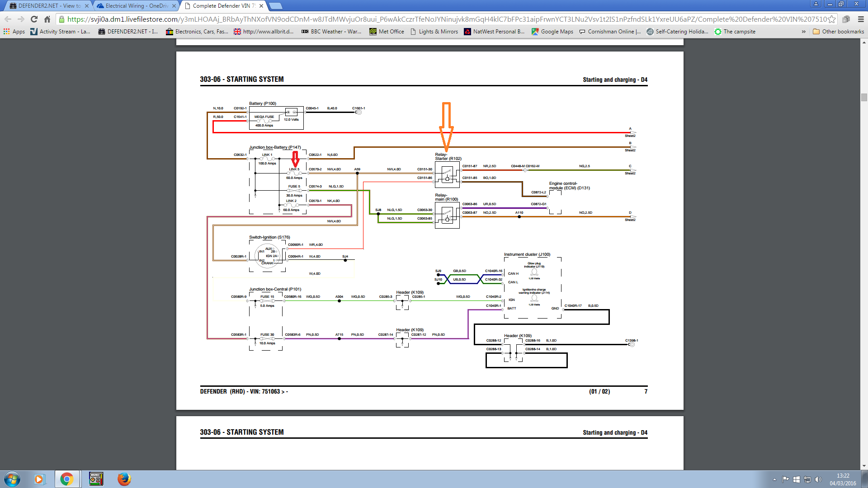
Task: Open a new browser tab
Action: tap(275, 6)
